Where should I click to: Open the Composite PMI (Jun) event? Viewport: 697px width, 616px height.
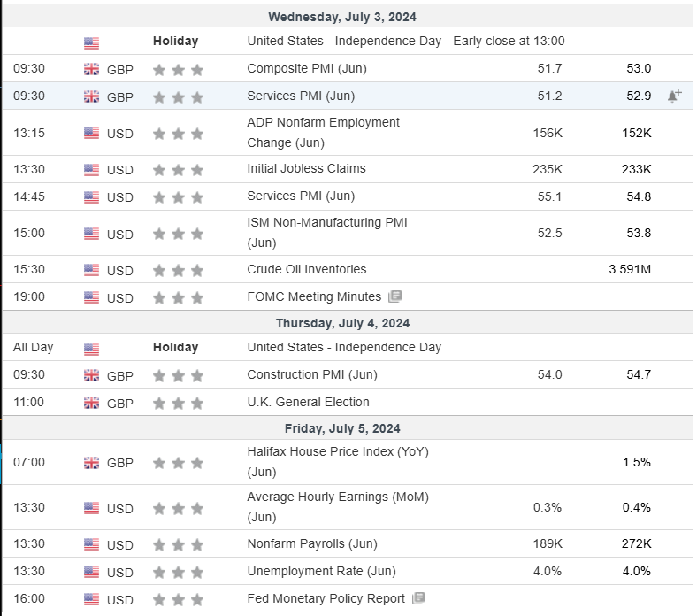click(x=306, y=68)
